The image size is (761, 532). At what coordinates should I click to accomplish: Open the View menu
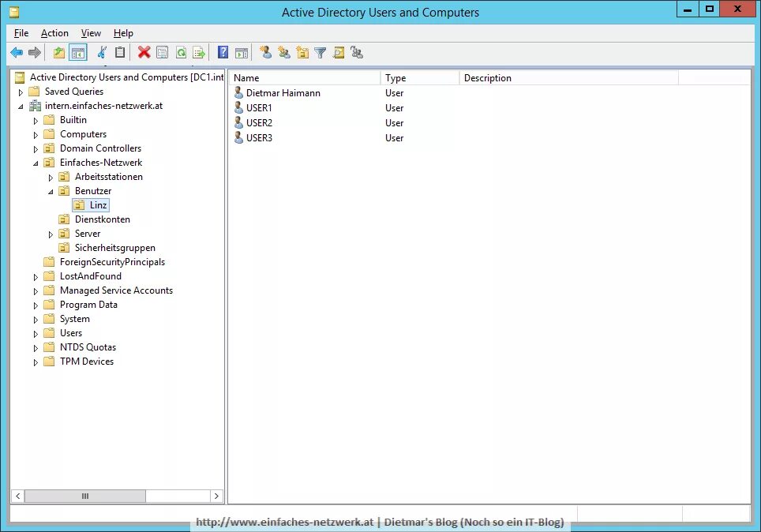[x=91, y=33]
